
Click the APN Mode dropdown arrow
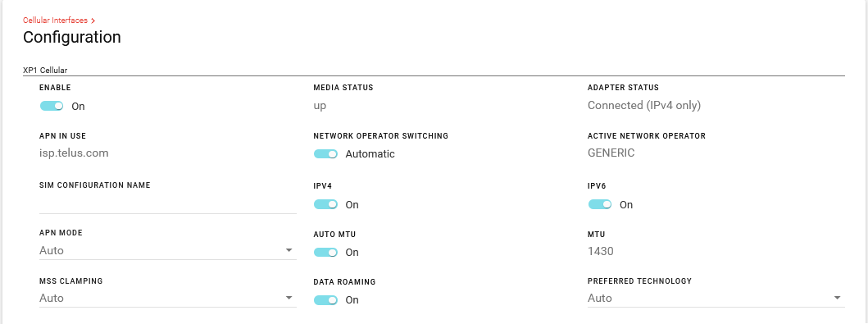pyautogui.click(x=289, y=250)
